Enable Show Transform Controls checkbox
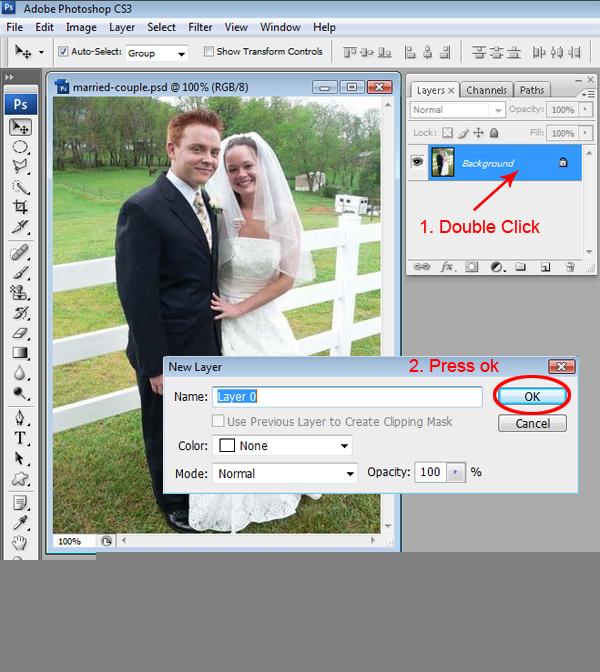The width and height of the screenshot is (600, 672). coord(209,51)
